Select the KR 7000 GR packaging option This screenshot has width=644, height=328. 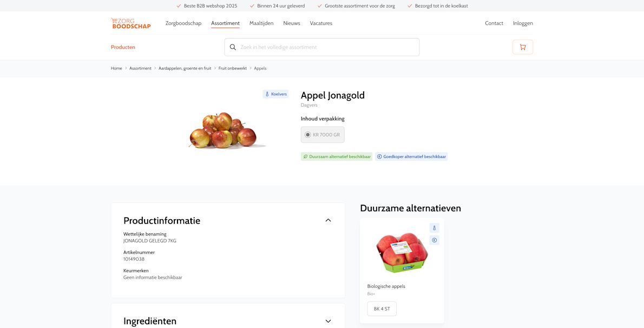point(322,134)
